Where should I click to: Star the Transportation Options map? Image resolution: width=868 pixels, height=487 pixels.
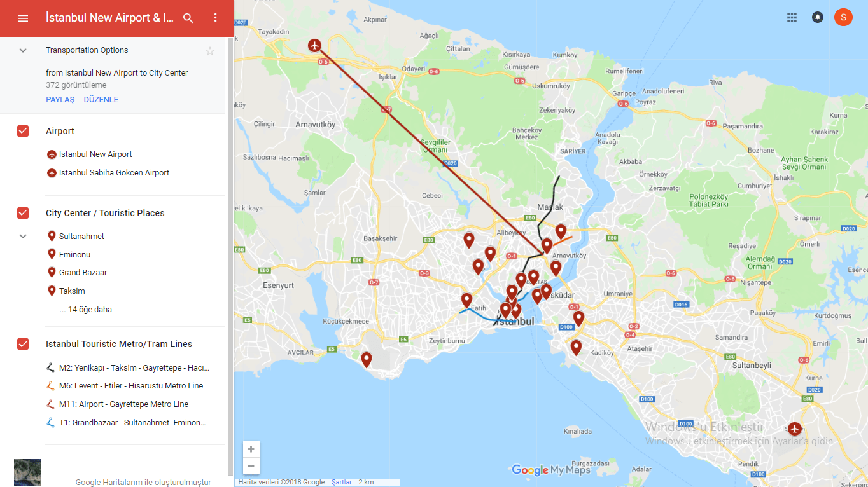[x=210, y=51]
